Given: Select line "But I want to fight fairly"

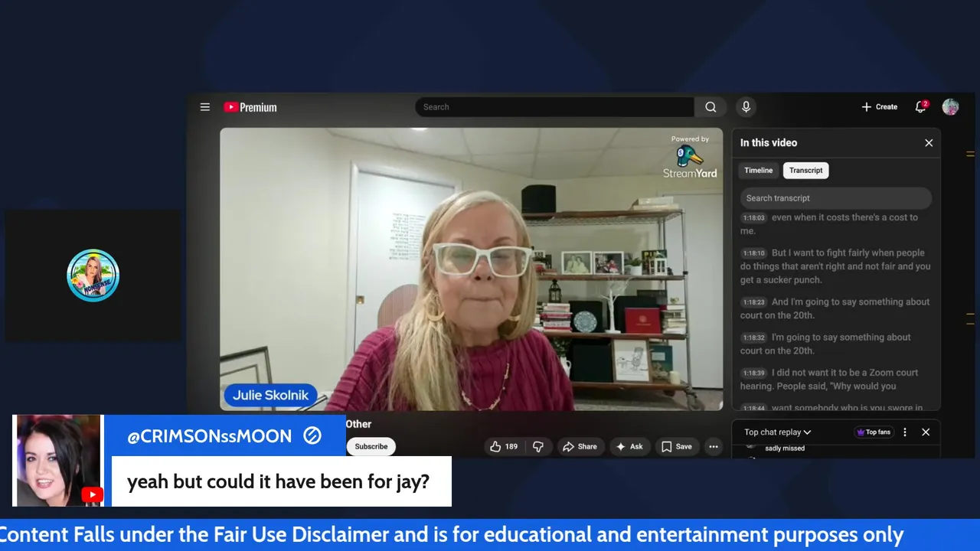Looking at the screenshot, I should coord(835,266).
